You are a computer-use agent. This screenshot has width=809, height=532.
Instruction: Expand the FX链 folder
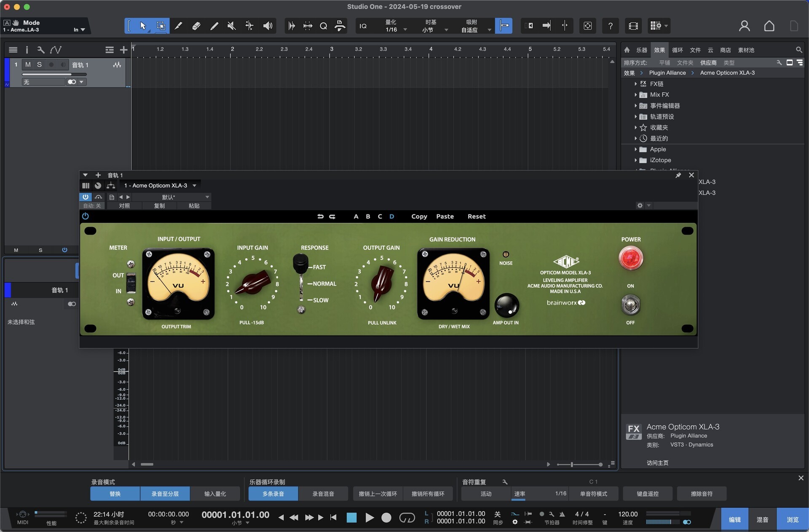click(635, 84)
